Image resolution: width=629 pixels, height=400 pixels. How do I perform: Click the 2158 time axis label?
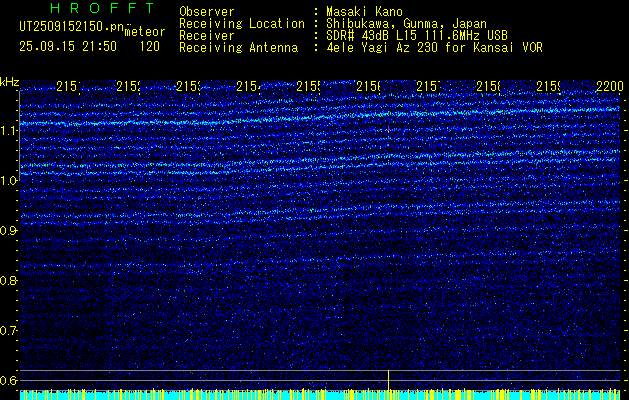(x=489, y=86)
